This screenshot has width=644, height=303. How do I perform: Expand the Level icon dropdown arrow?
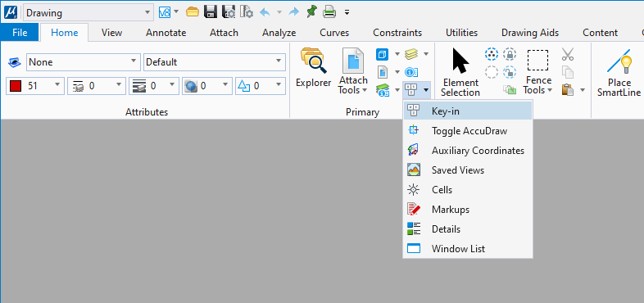[x=426, y=54]
